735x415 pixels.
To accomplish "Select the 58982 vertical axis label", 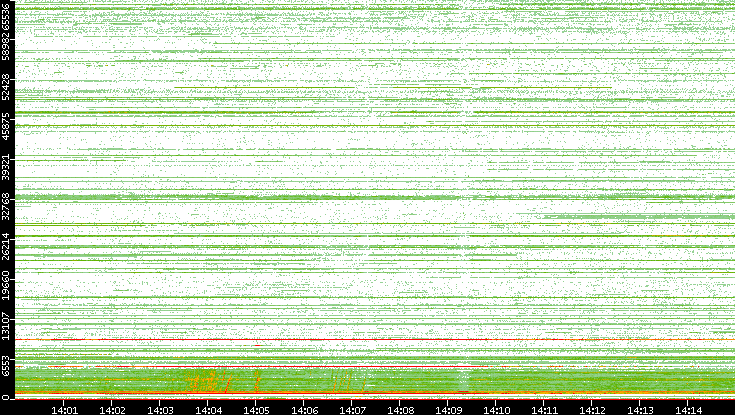I will 7,50.
